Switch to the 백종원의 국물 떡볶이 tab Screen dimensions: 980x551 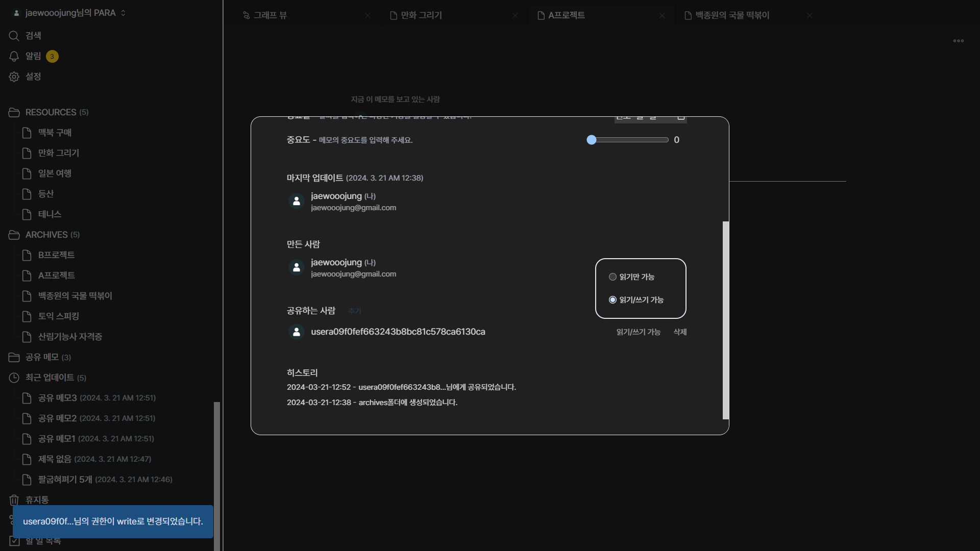731,16
